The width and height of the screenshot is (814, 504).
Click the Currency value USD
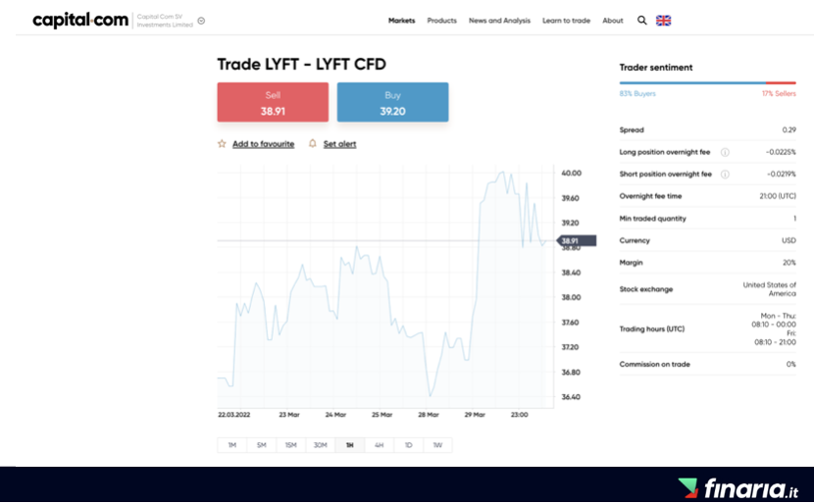tap(789, 241)
